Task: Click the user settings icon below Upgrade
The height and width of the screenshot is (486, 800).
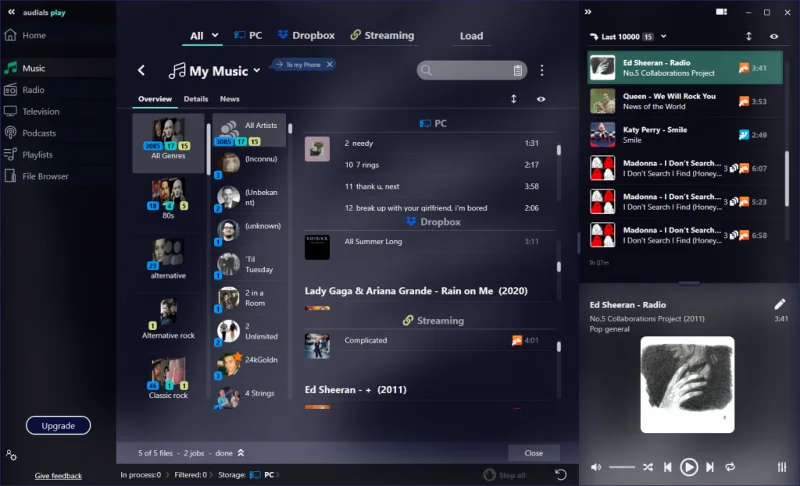Action: [11, 455]
